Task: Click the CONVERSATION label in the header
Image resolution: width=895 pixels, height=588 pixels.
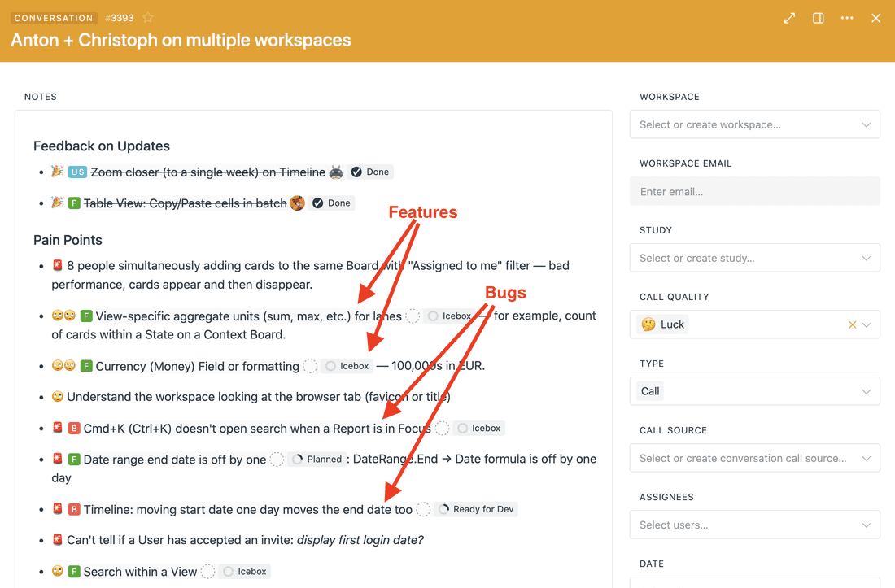Action: point(54,17)
